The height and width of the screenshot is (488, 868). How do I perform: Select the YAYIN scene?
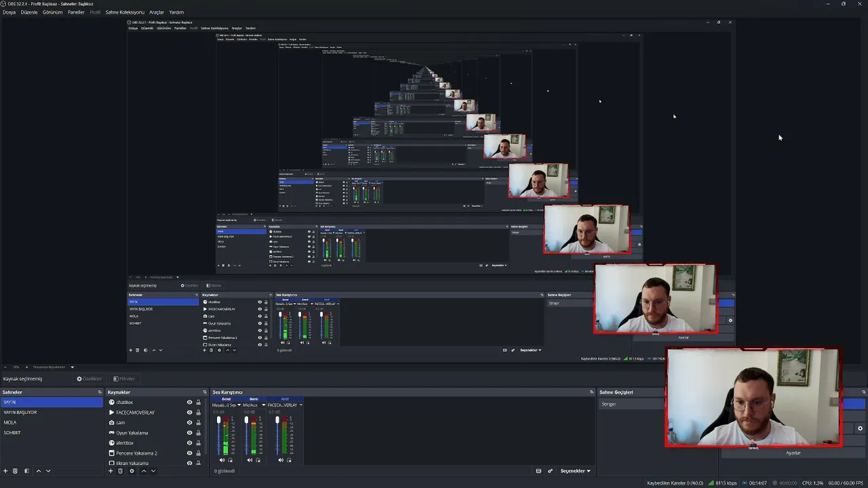(x=52, y=402)
